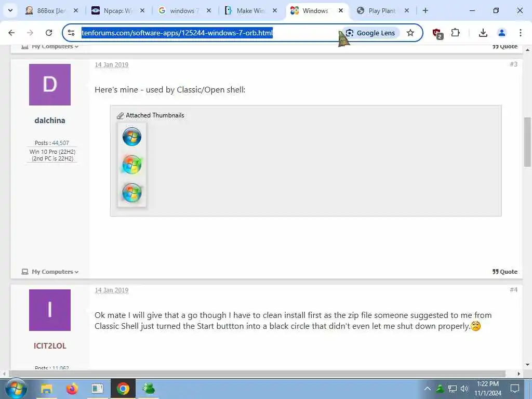Click the vertical page scrollbar thumb

click(527, 142)
